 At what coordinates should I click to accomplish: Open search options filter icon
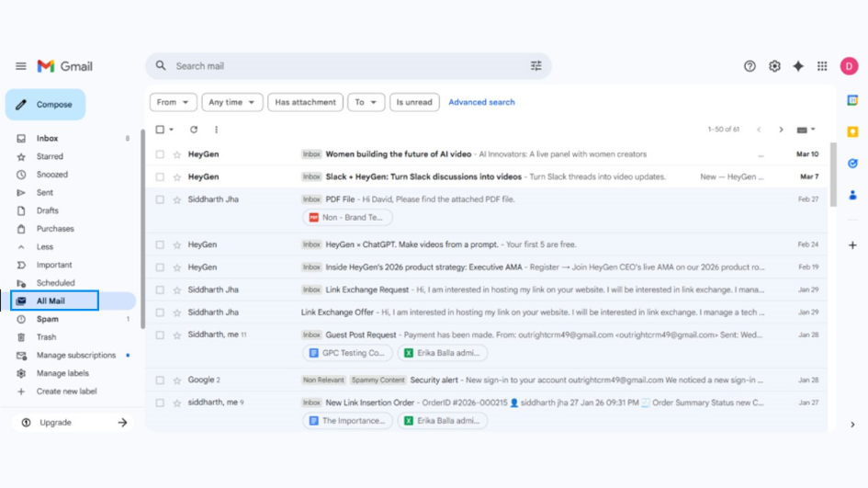pyautogui.click(x=536, y=66)
